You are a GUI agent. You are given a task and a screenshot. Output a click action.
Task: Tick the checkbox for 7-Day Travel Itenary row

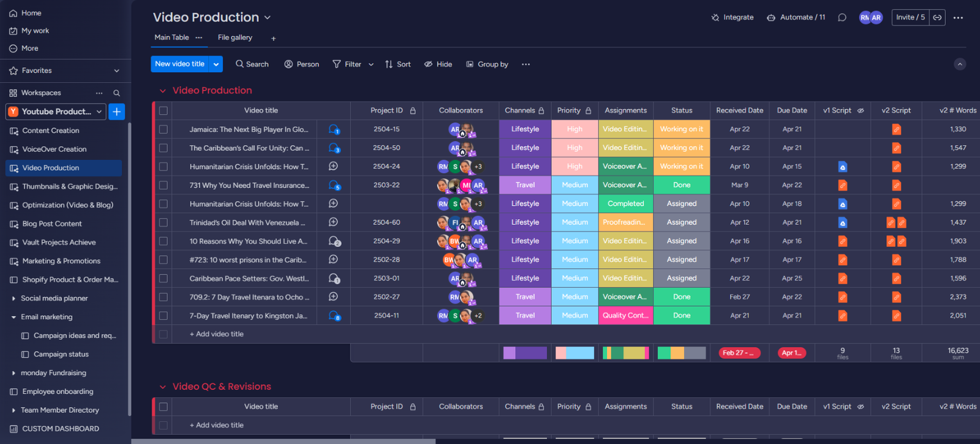click(x=164, y=316)
